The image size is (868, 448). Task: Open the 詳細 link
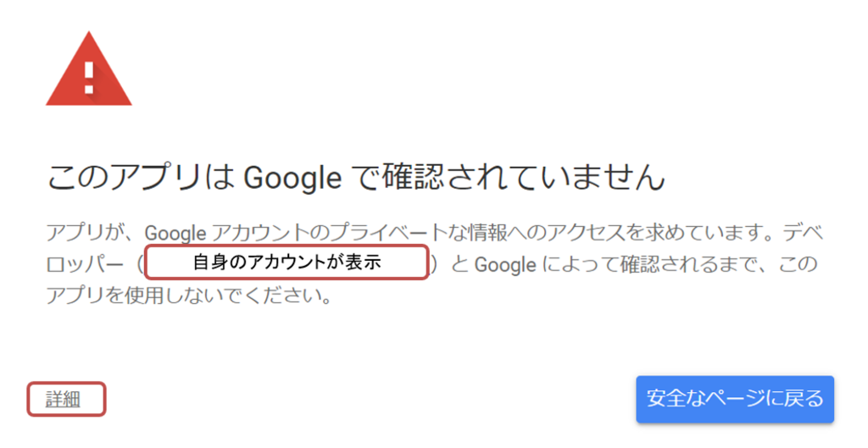click(x=63, y=399)
